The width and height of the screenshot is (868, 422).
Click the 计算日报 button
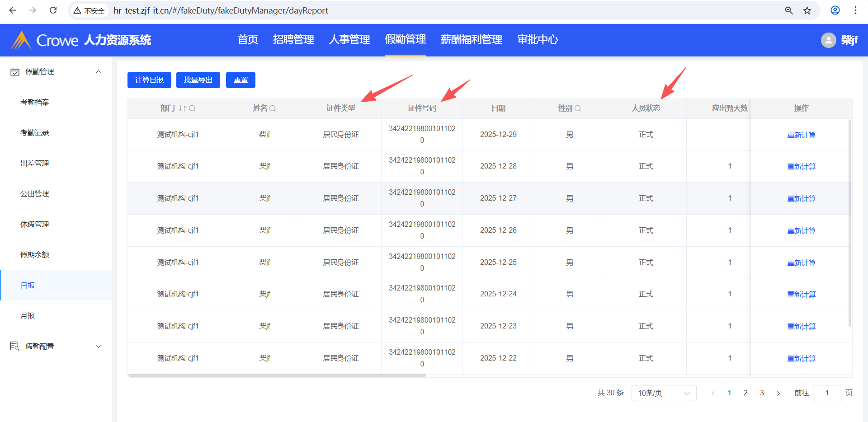point(149,80)
